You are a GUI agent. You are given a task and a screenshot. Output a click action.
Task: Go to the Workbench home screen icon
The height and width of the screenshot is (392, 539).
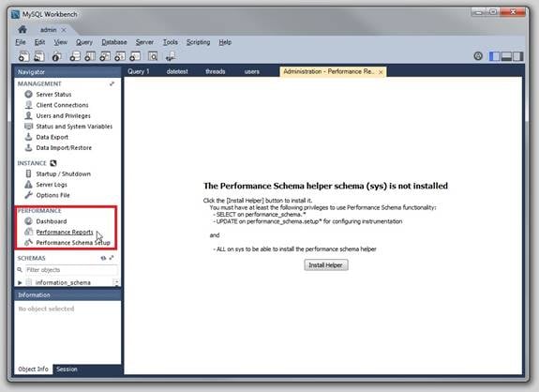(x=22, y=30)
